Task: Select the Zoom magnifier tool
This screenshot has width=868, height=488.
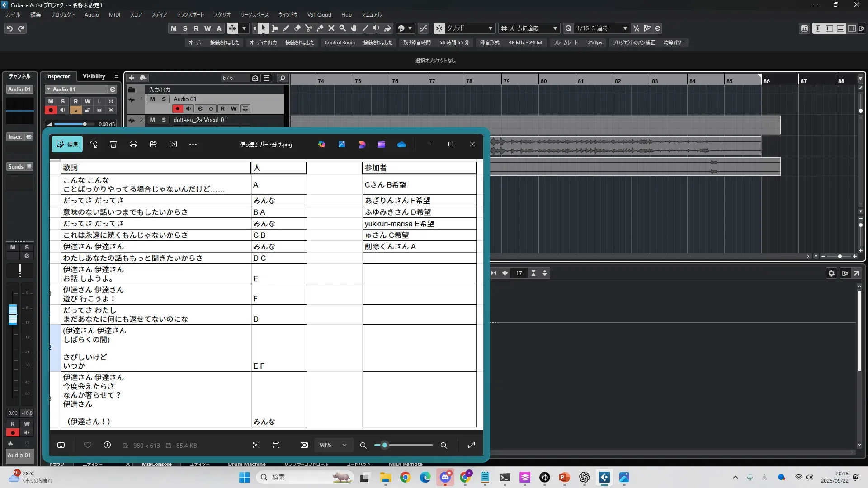Action: (343, 28)
